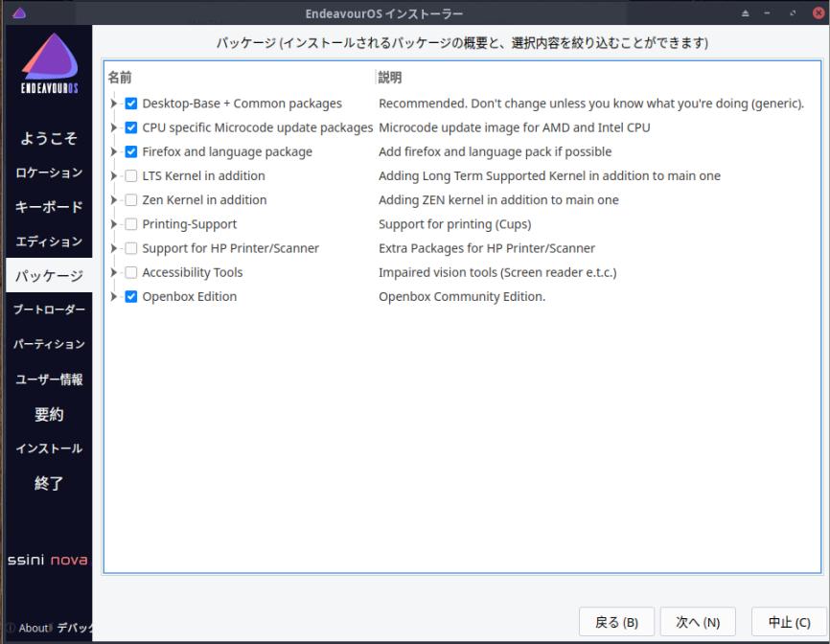Screen dimensions: 830x644
Task: Click 'Microcode update image for AMD and Intel CPU'
Action: tap(514, 127)
